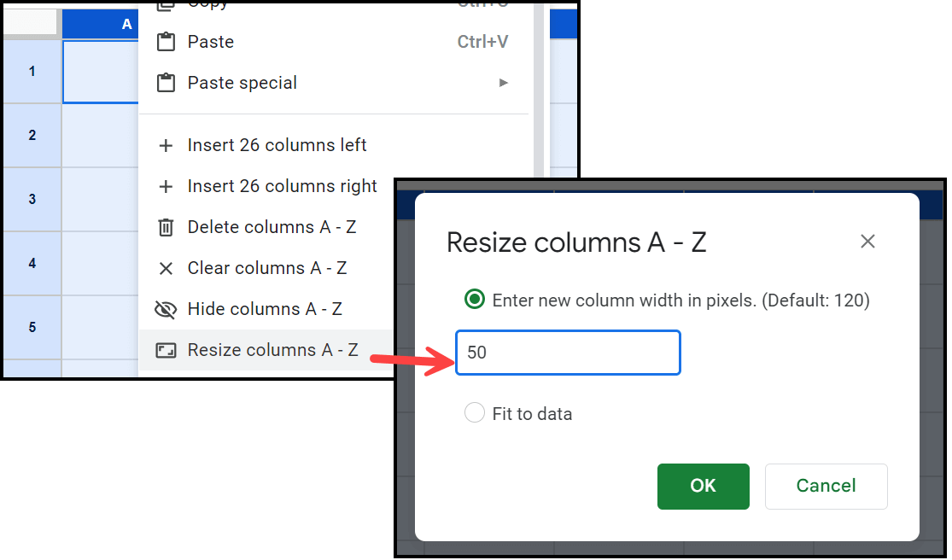Viewport: 952px width, 560px height.
Task: Expand the Paste special submenu arrow
Action: (503, 83)
